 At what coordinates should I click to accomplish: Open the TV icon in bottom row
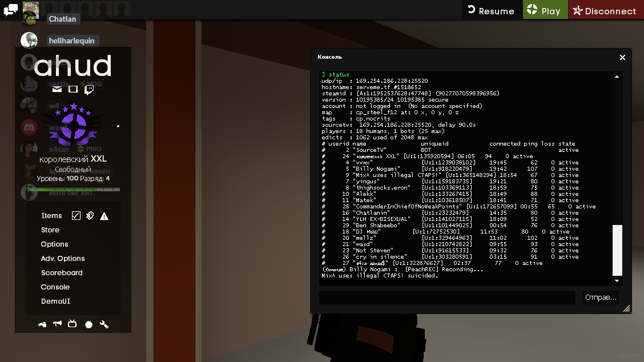[73, 324]
